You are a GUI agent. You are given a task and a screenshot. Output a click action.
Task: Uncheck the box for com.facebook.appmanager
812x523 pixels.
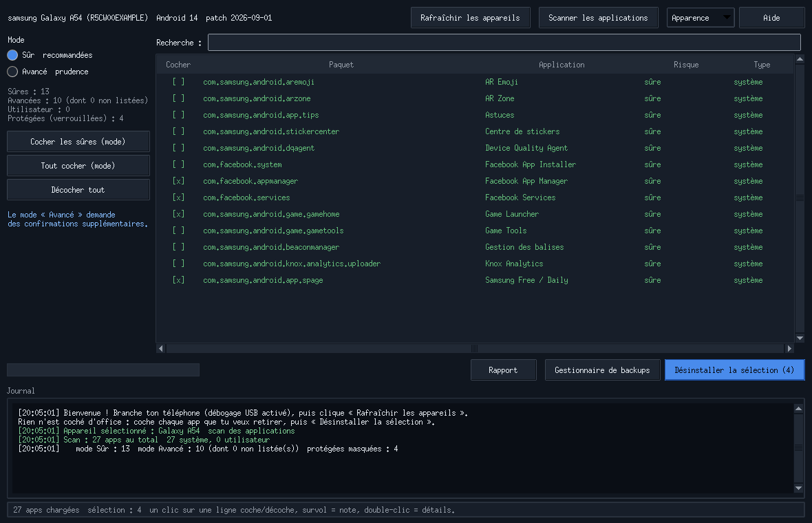pyautogui.click(x=178, y=181)
